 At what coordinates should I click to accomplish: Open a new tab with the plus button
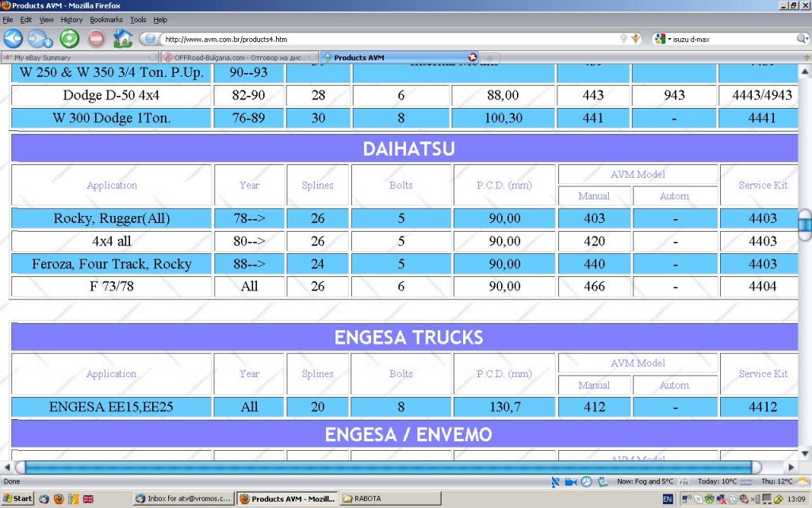490,57
